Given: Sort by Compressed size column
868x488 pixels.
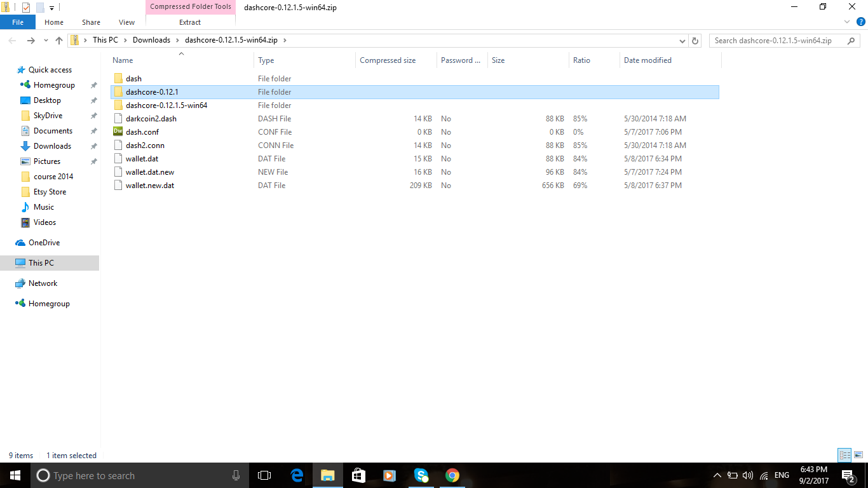Looking at the screenshot, I should click(396, 60).
